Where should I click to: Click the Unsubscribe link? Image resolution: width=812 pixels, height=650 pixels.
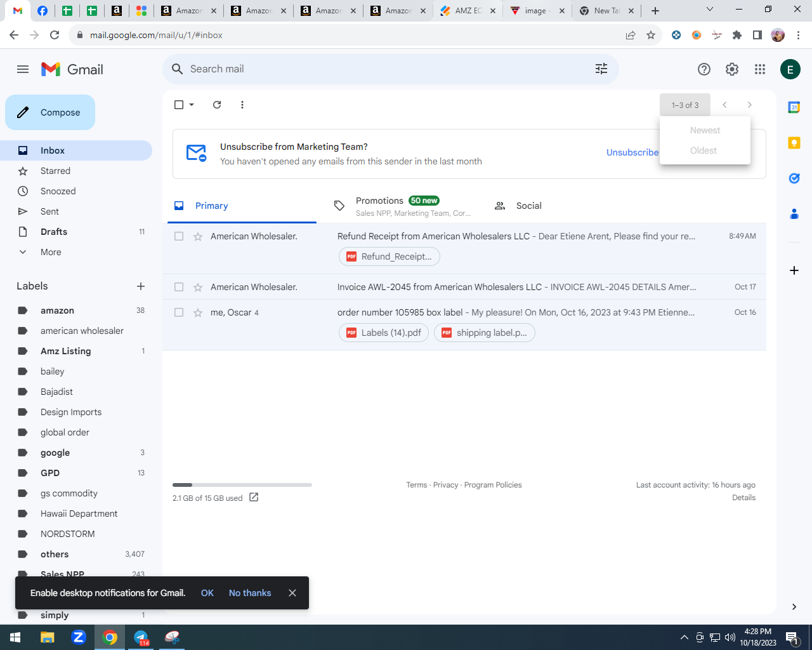tap(632, 152)
